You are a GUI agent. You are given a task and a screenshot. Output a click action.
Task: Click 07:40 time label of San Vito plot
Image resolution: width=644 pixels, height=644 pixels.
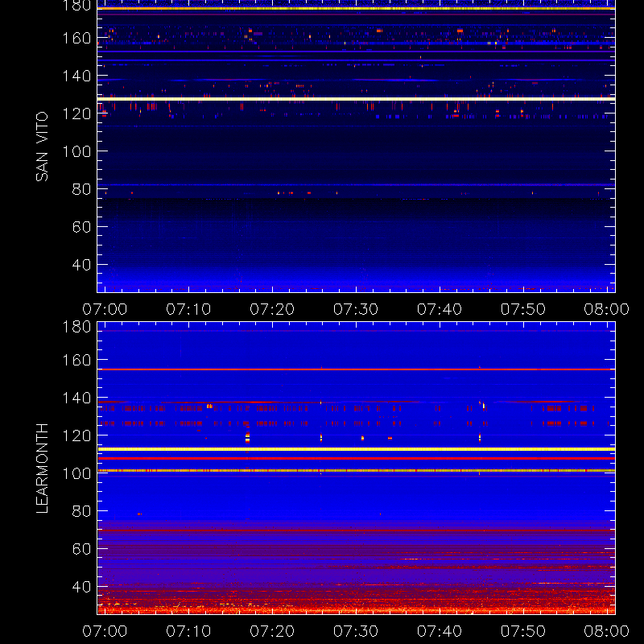(x=440, y=309)
